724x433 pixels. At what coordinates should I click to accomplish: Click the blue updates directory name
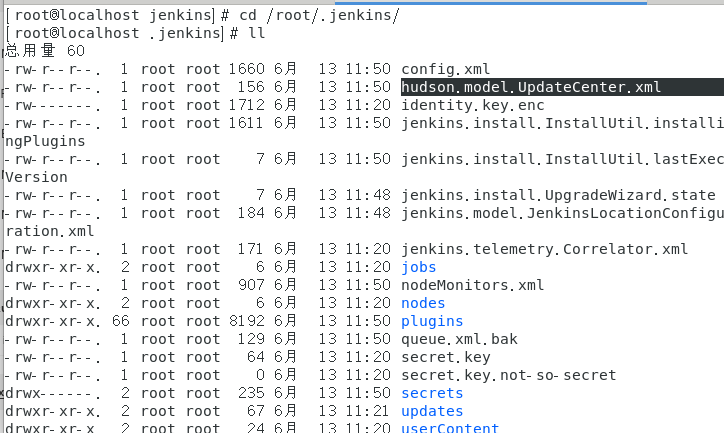tap(432, 411)
